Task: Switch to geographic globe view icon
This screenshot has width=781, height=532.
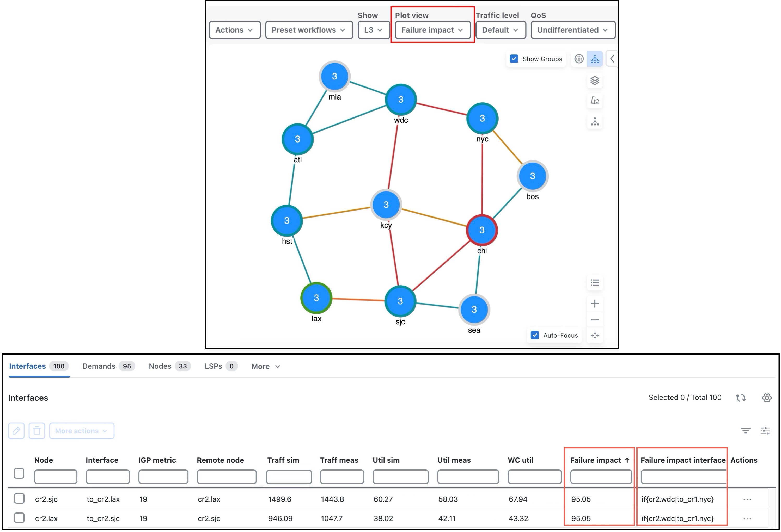Action: tap(579, 59)
